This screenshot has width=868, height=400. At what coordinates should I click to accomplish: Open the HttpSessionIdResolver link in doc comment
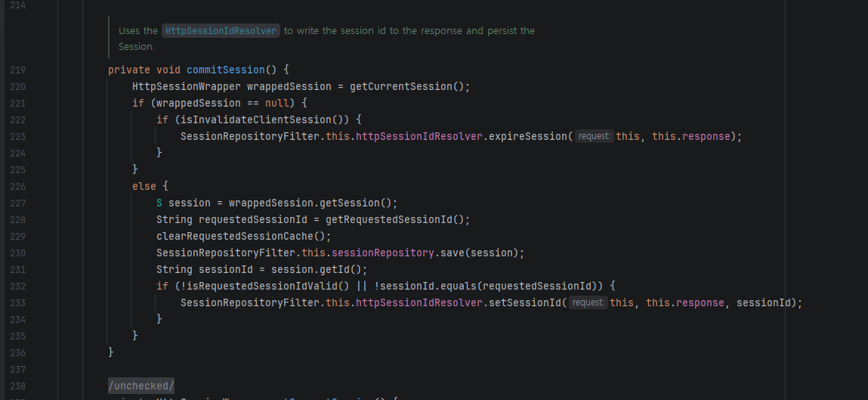click(x=221, y=31)
